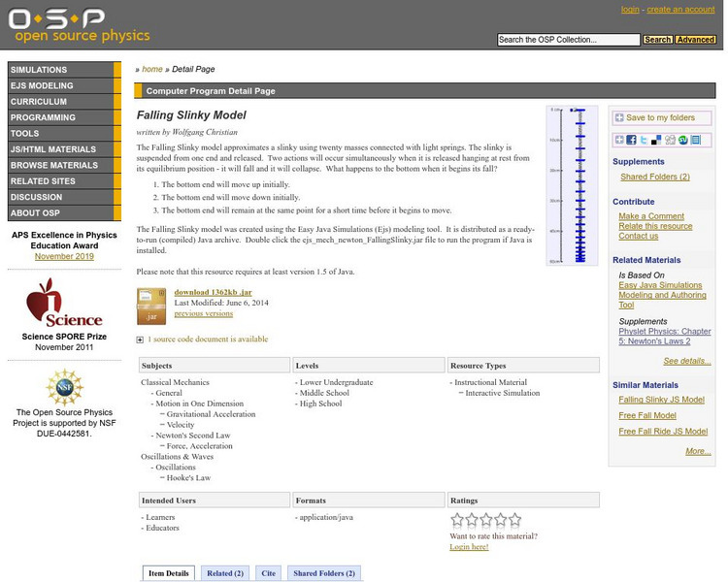This screenshot has height=582, width=728.
Task: Click Relate this resource link
Action: [x=655, y=226]
